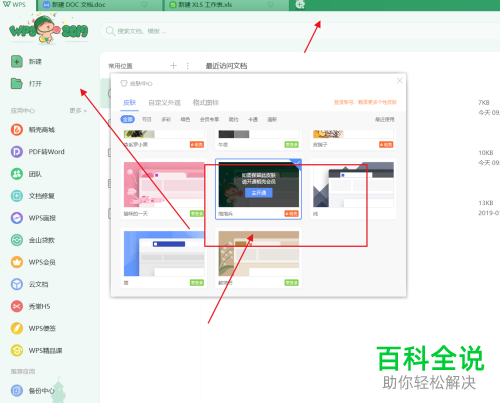Select the pink flower skin thumbnail
This screenshot has height=403, width=500.
[x=164, y=185]
